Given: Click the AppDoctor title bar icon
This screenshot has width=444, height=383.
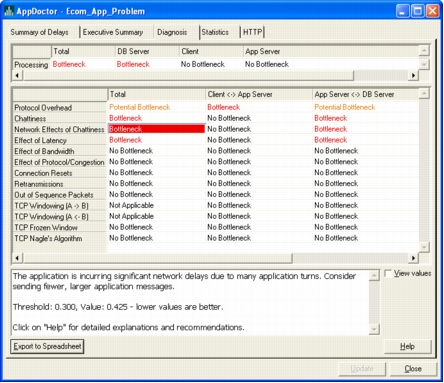Looking at the screenshot, I should [x=9, y=11].
